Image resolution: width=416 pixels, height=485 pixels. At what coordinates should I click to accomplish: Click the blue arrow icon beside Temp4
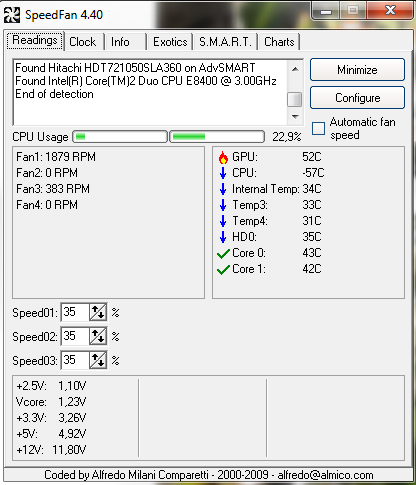[x=223, y=221]
